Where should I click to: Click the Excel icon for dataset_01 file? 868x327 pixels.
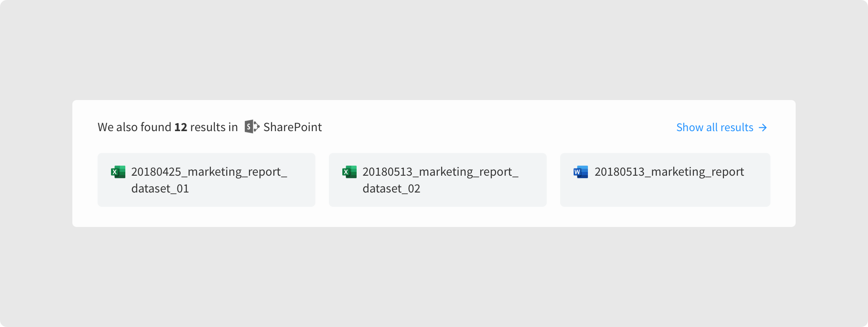click(x=118, y=172)
